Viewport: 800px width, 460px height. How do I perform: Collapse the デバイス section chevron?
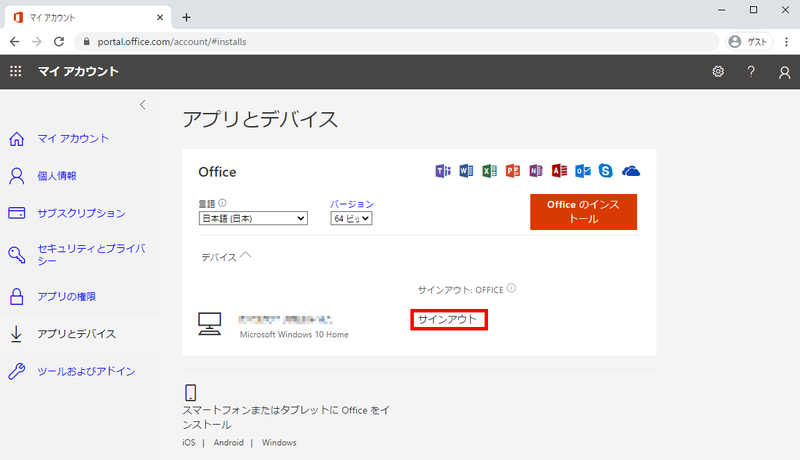tap(246, 254)
